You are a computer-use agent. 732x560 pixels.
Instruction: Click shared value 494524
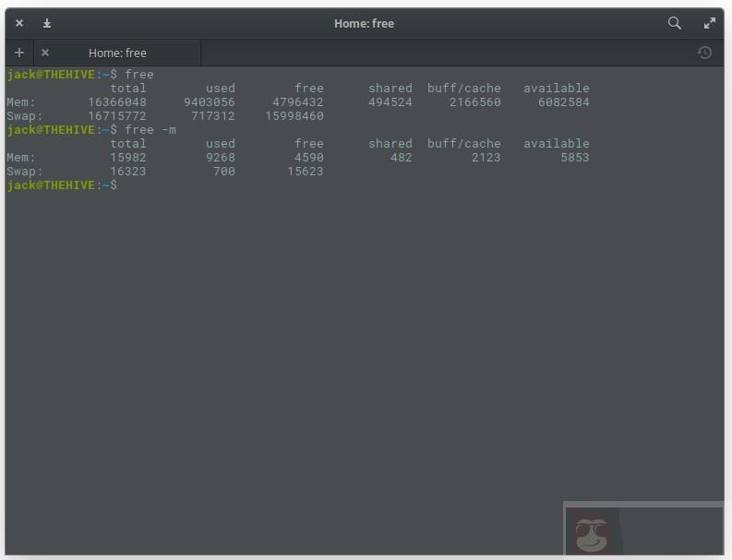pyautogui.click(x=390, y=102)
